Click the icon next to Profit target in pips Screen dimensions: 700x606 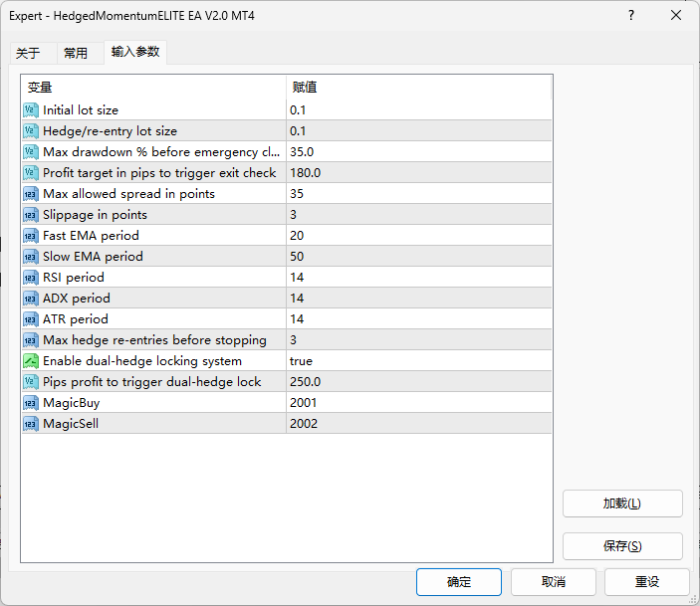pyautogui.click(x=30, y=173)
